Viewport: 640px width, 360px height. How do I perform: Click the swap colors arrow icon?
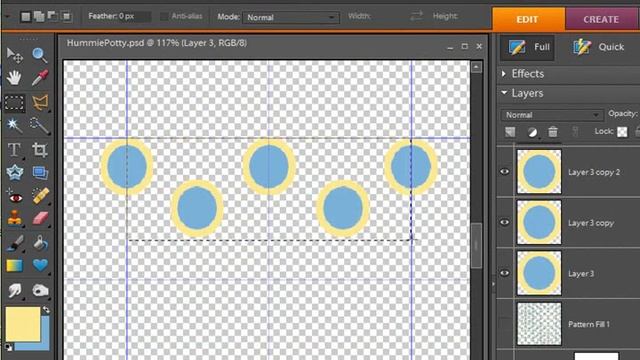click(47, 310)
